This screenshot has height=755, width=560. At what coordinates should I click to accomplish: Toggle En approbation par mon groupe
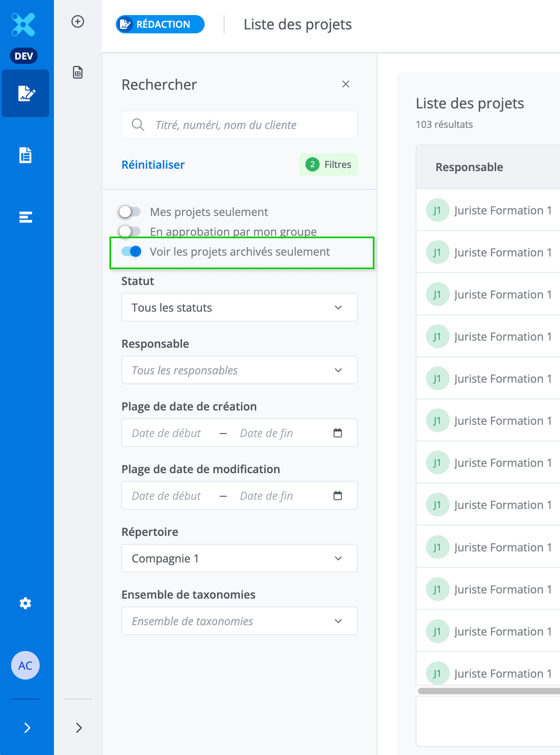click(x=130, y=231)
